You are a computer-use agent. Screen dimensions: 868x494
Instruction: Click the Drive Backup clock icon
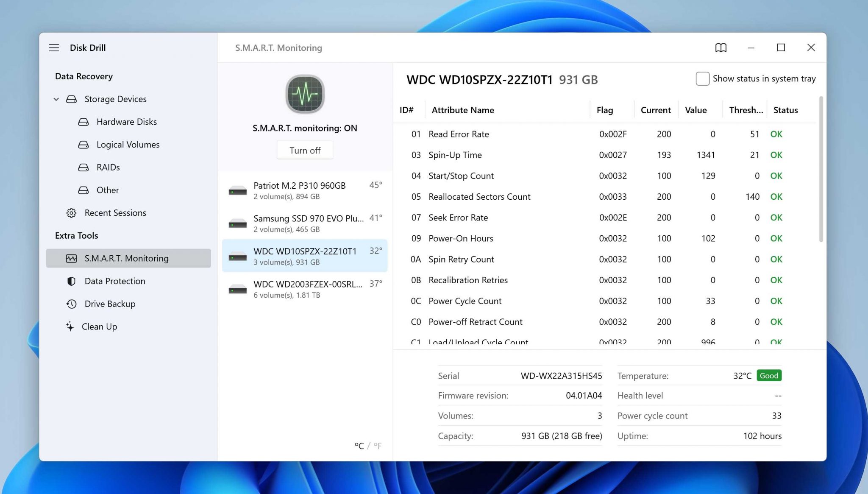coord(72,304)
